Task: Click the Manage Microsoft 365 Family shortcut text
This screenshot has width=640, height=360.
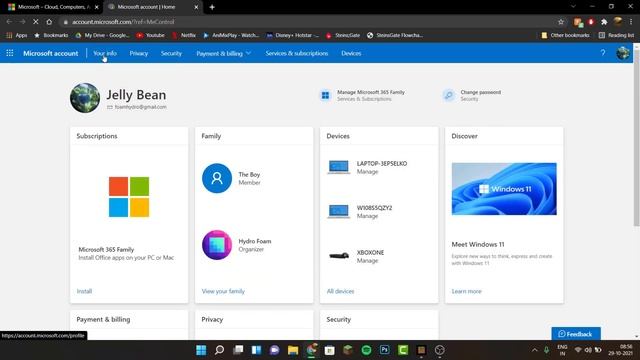Action: [x=371, y=92]
